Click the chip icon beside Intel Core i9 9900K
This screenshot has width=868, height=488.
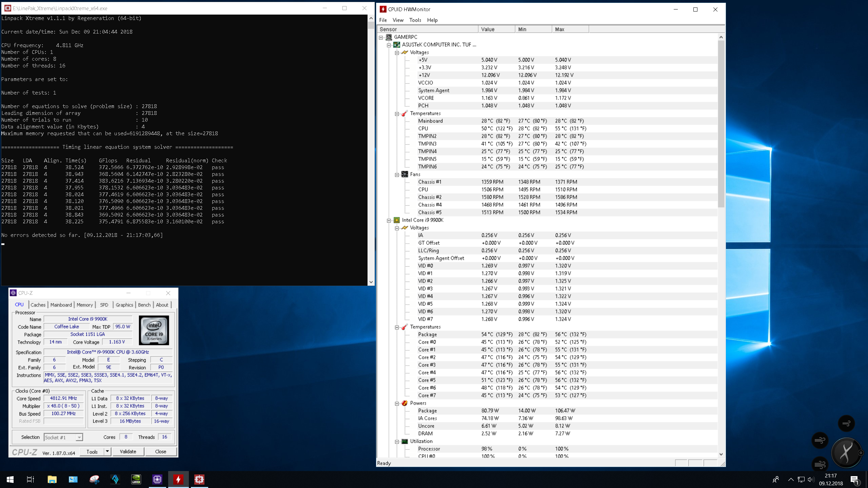tap(397, 220)
